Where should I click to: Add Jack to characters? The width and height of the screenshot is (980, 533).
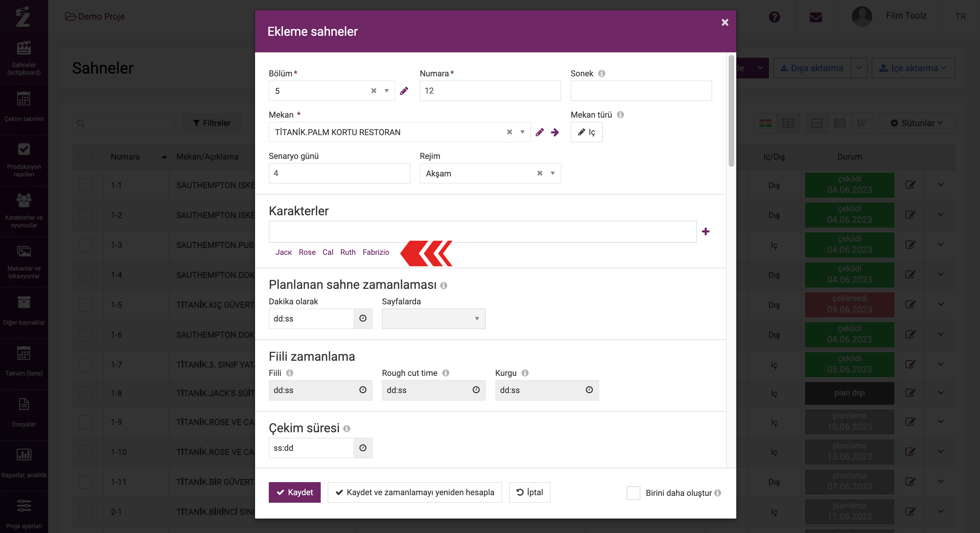tap(284, 252)
